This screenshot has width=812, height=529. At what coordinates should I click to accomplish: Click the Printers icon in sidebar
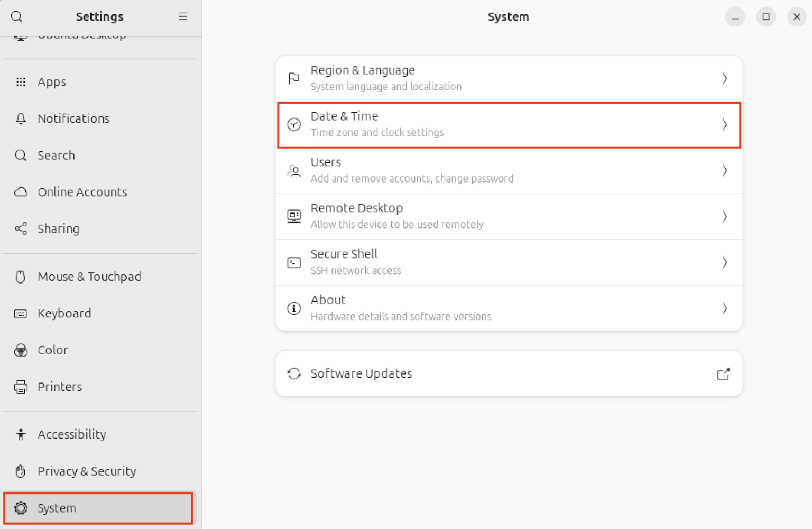[21, 387]
